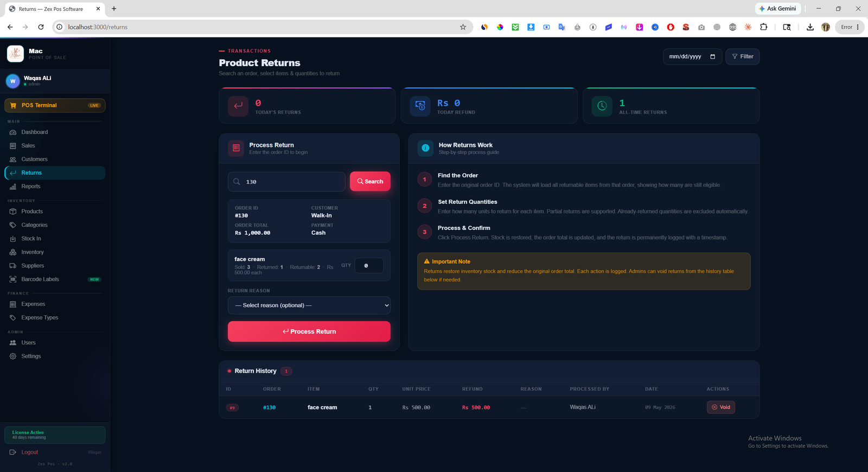
Task: Open the POS Terminal cart icon
Action: pos(13,105)
